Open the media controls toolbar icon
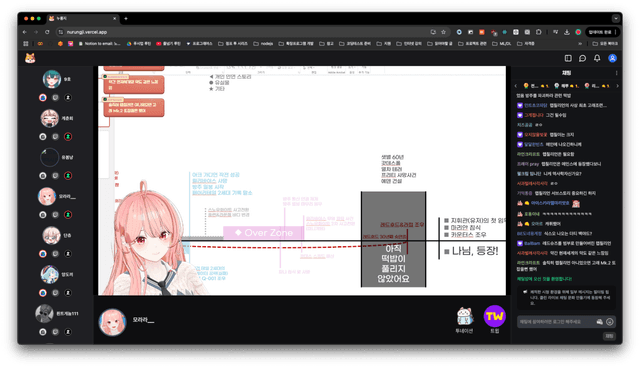This screenshot has width=640, height=368. 556,32
